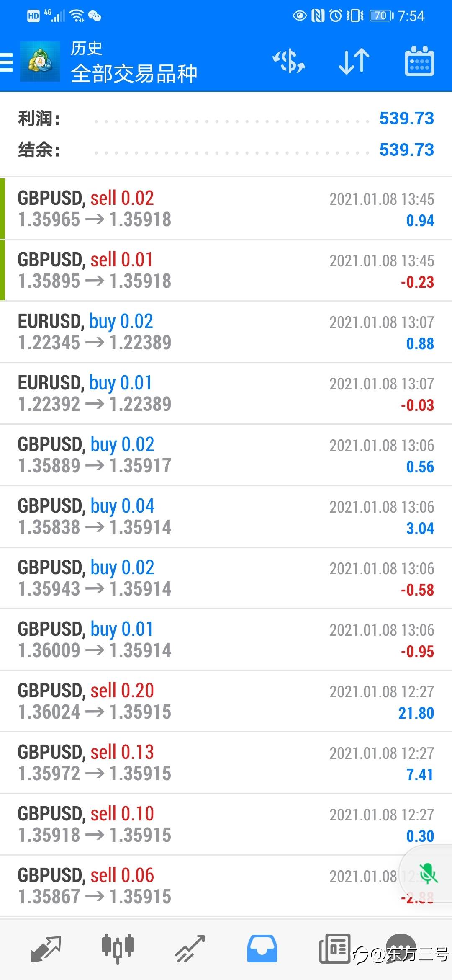Open the 全部交易品种 symbols title
This screenshot has height=980, width=452.
pyautogui.click(x=134, y=74)
